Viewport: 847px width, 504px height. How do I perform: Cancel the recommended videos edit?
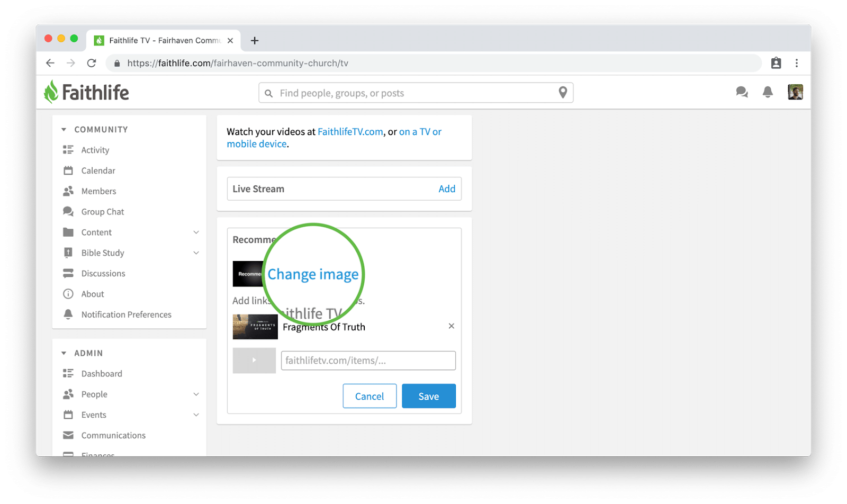point(370,396)
